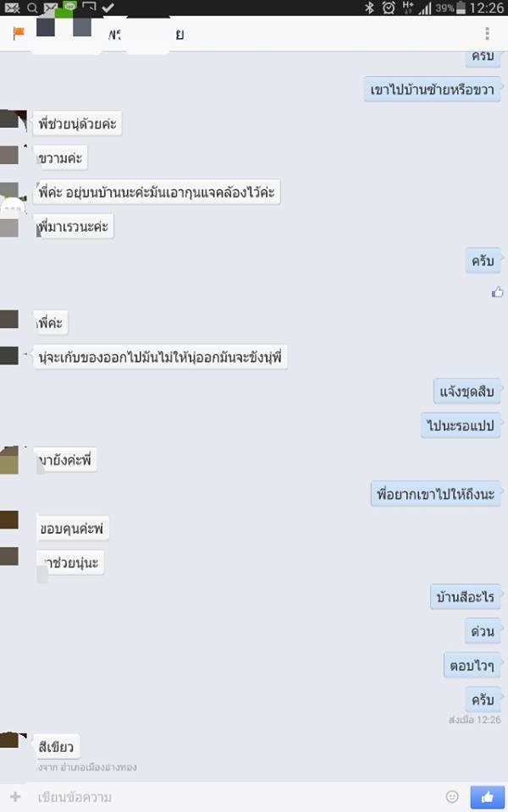This screenshot has height=812, width=508.
Task: Select the message สีเขียว
Action: coord(56,747)
